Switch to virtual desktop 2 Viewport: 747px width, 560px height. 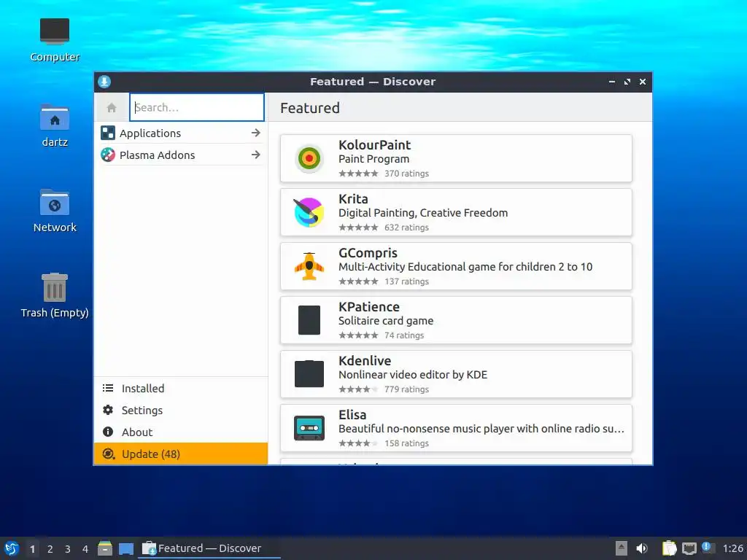[50, 549]
